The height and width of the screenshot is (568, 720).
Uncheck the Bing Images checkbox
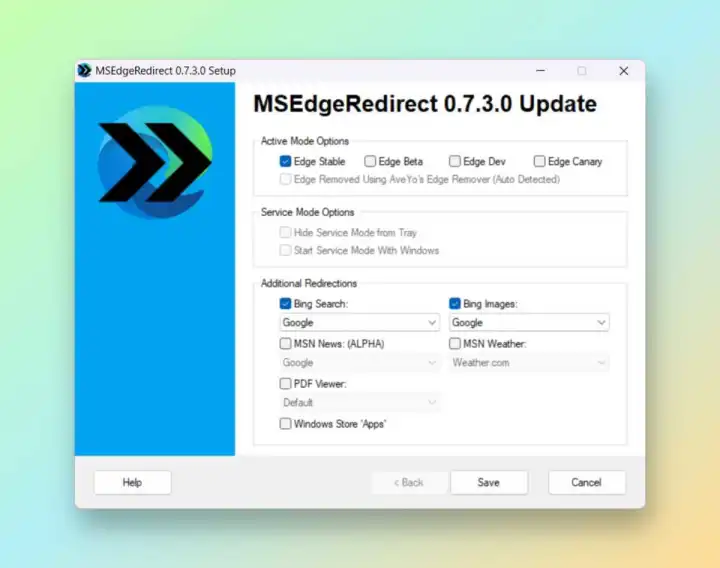[x=455, y=303]
